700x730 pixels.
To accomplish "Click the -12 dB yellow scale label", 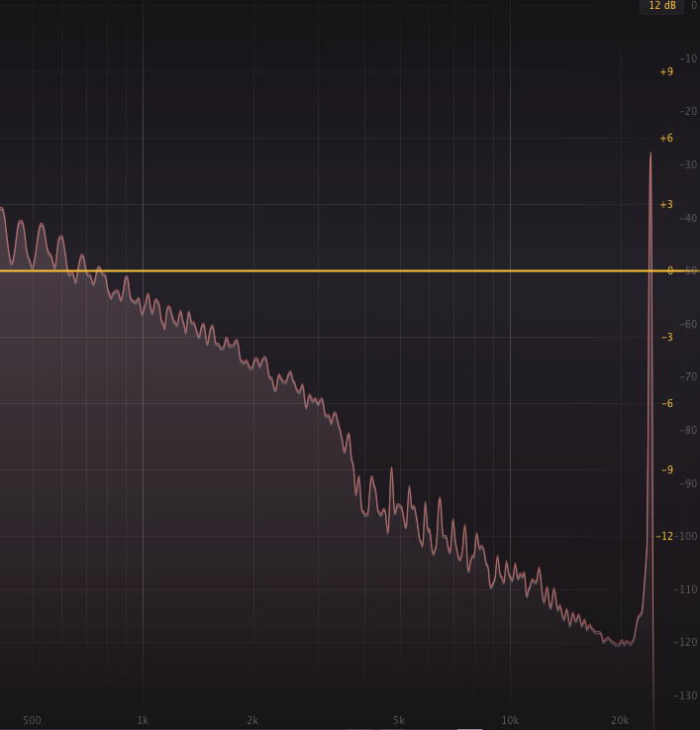I will tap(665, 537).
